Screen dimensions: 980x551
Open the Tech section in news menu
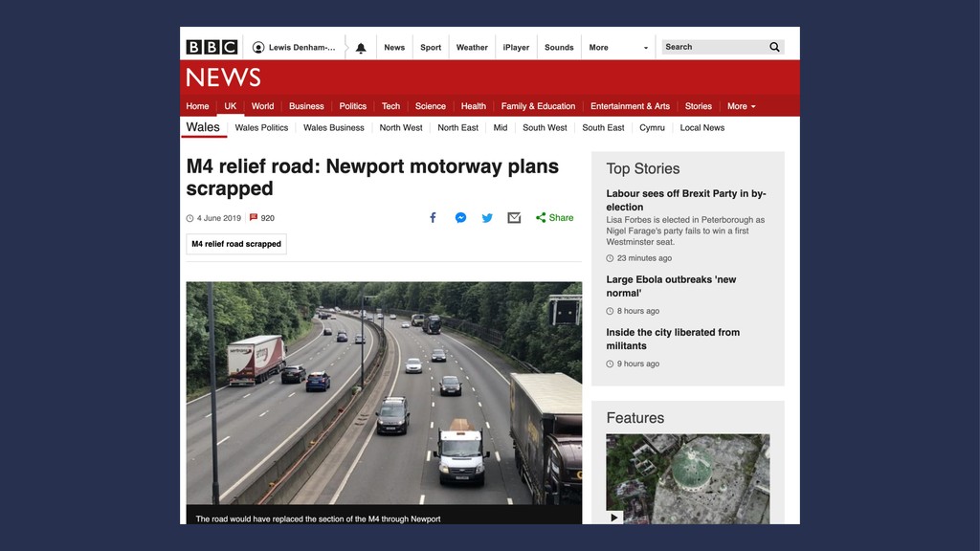pyautogui.click(x=390, y=106)
